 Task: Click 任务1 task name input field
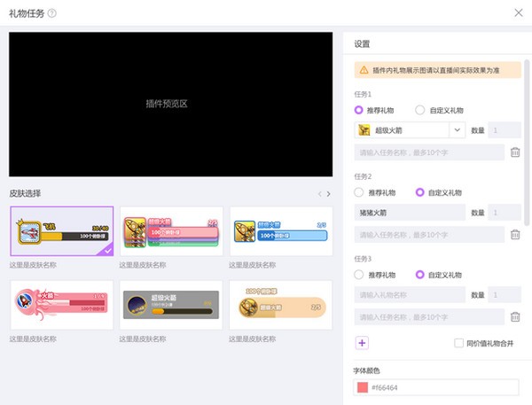point(428,152)
